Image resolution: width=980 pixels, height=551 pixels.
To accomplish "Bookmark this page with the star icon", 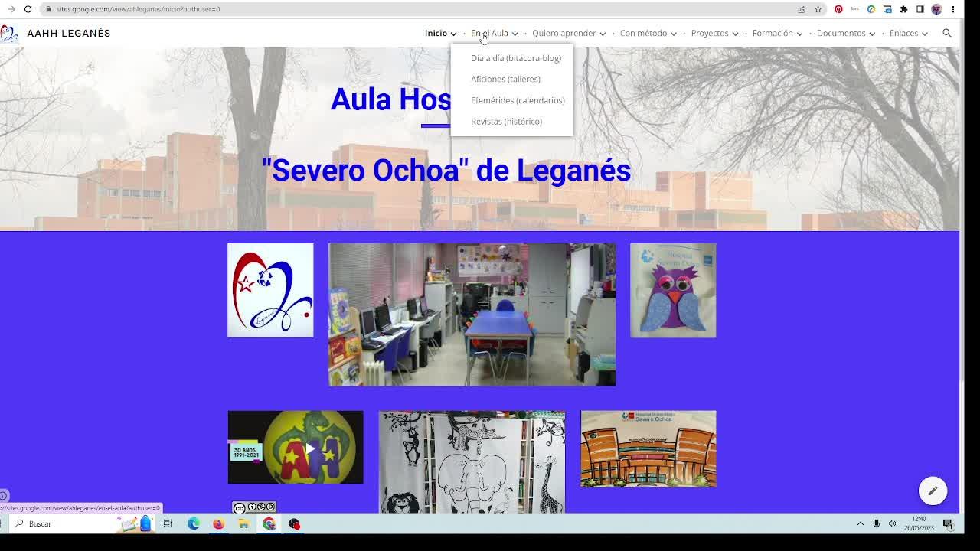I will [818, 9].
